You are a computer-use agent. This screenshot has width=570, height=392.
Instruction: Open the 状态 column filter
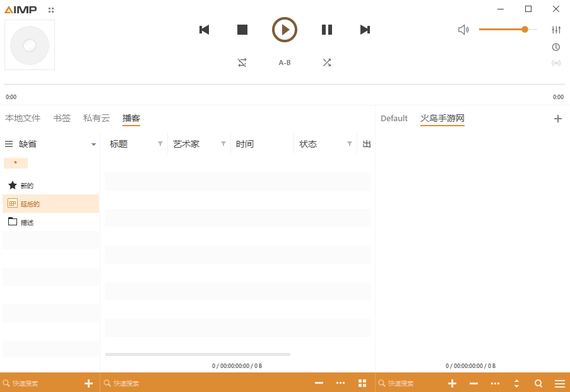tap(349, 144)
